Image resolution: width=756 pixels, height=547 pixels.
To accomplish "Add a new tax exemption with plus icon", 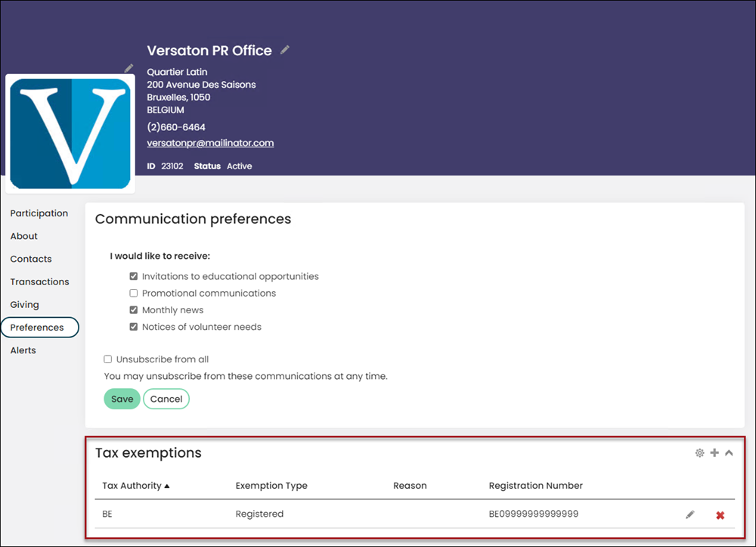I will point(714,452).
